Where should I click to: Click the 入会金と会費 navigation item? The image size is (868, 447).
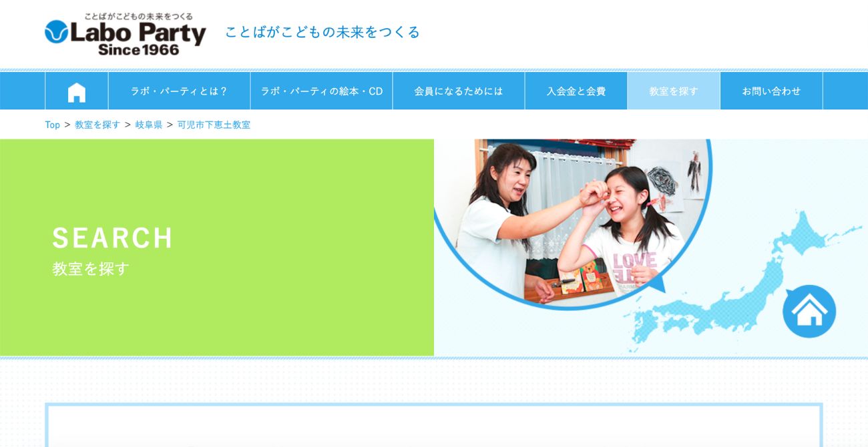(576, 91)
